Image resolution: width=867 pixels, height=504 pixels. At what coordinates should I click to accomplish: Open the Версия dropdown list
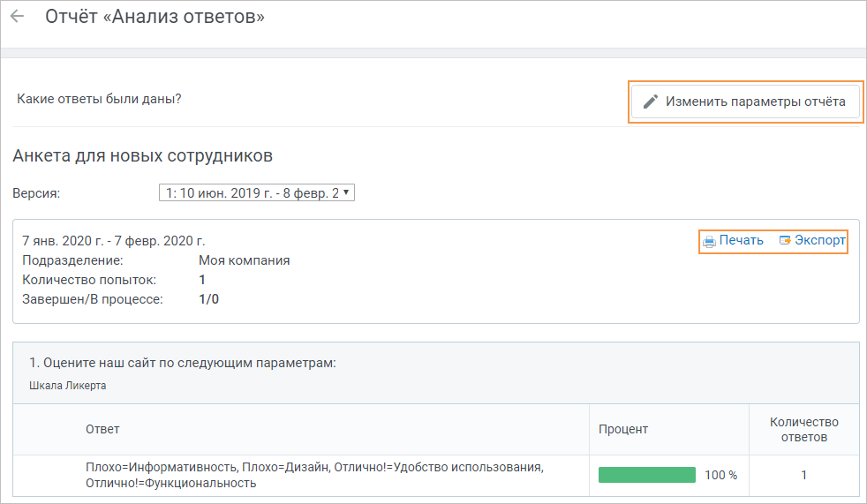tap(257, 193)
